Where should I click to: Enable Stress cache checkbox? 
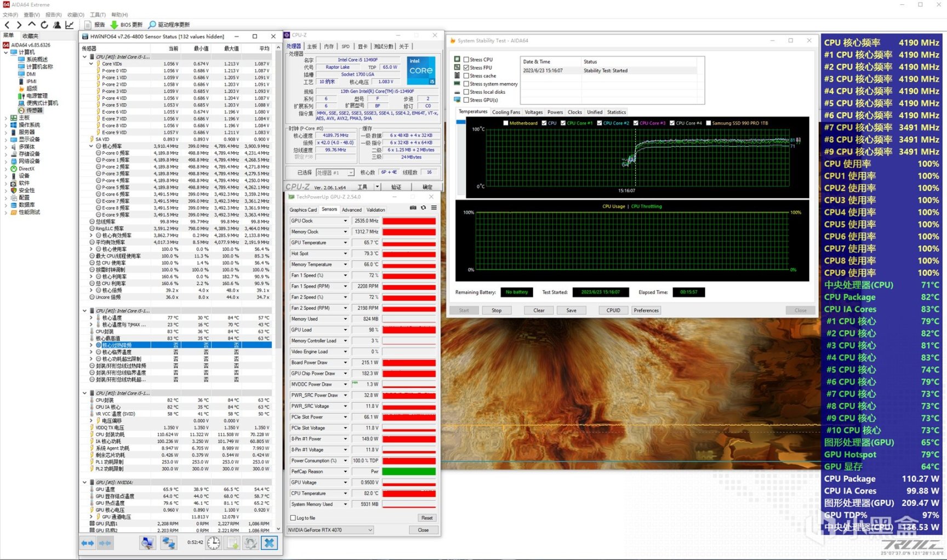coord(466,76)
